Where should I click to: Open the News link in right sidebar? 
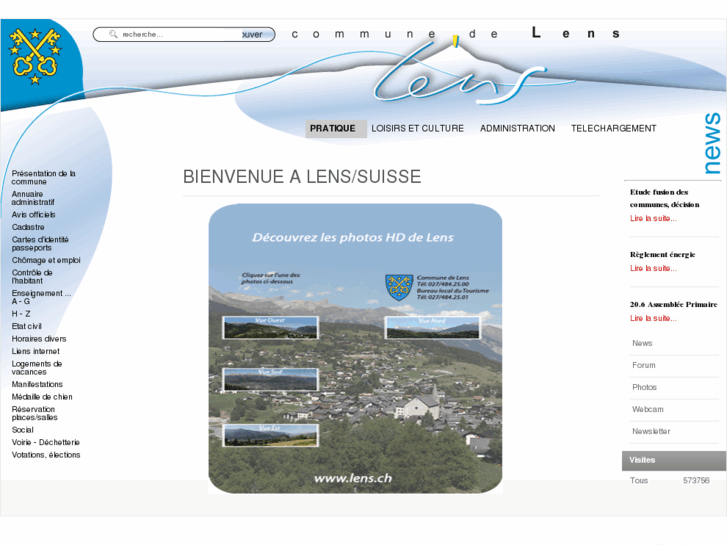(642, 343)
